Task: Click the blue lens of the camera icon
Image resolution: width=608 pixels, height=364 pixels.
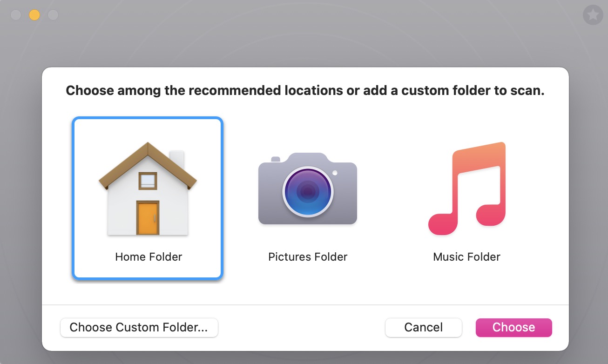Action: (308, 191)
